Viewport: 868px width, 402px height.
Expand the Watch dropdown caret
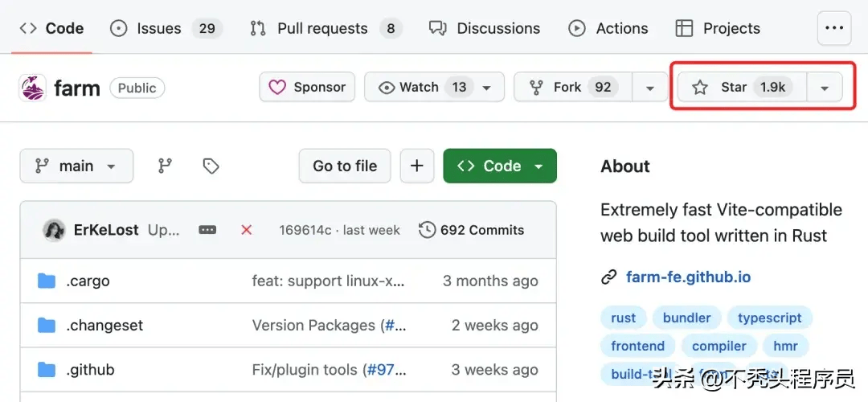(x=487, y=88)
